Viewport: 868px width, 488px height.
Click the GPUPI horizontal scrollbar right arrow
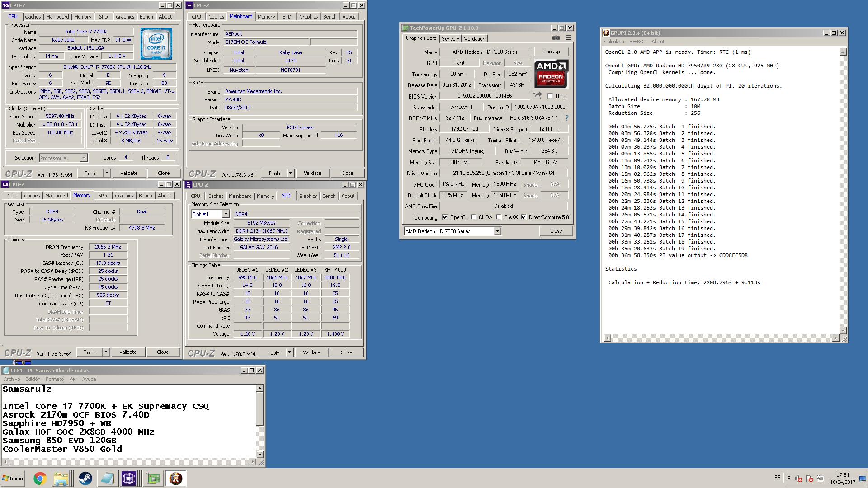[835, 338]
